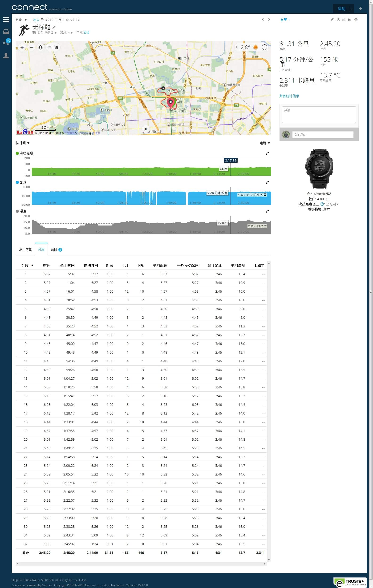Open the map layers selector icon
The width and height of the screenshot is (373, 588).
coord(41,47)
